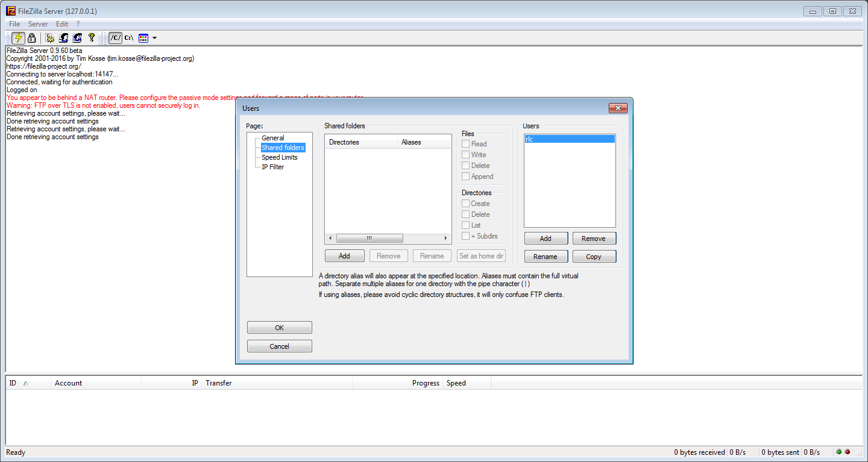Click the shared folders scrollbar right arrow

[x=446, y=238]
